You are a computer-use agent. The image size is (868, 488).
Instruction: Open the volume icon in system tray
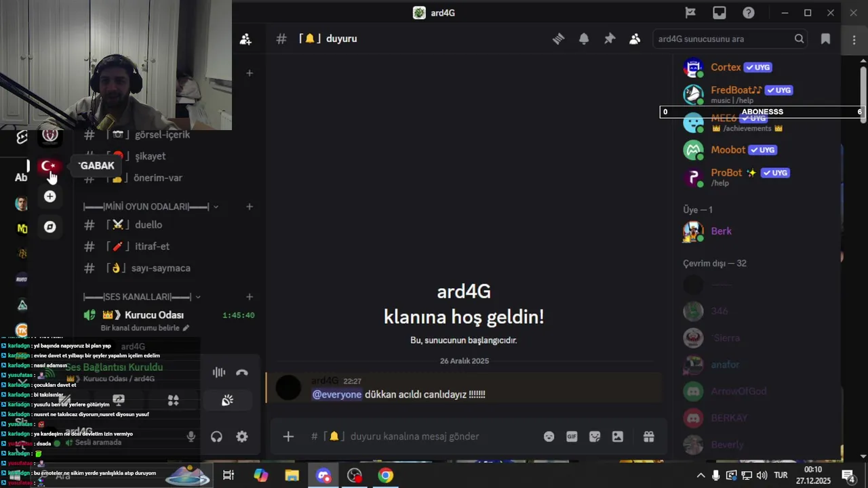[x=762, y=476]
